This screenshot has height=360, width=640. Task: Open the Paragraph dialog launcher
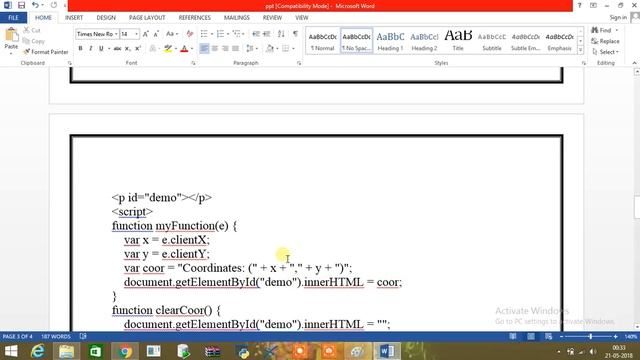point(299,63)
